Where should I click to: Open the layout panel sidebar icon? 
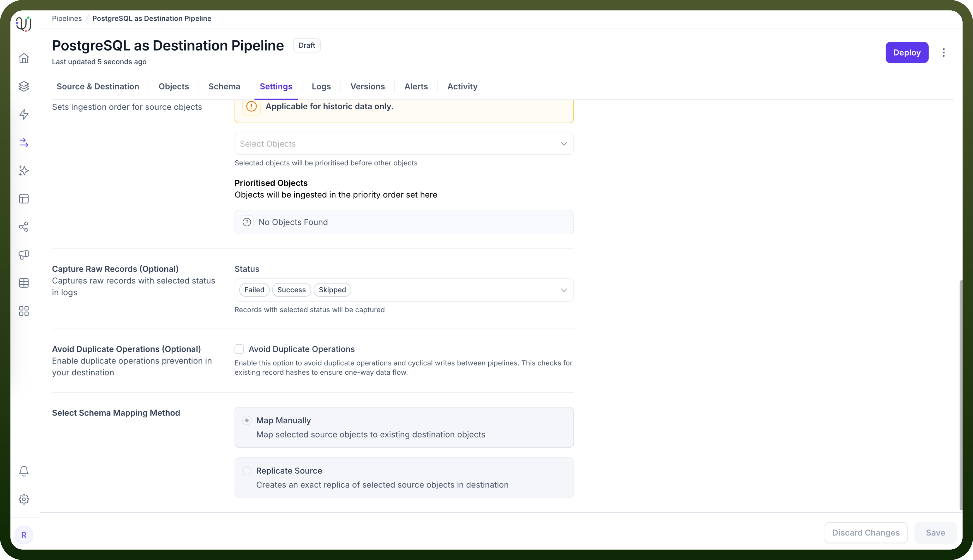click(24, 198)
